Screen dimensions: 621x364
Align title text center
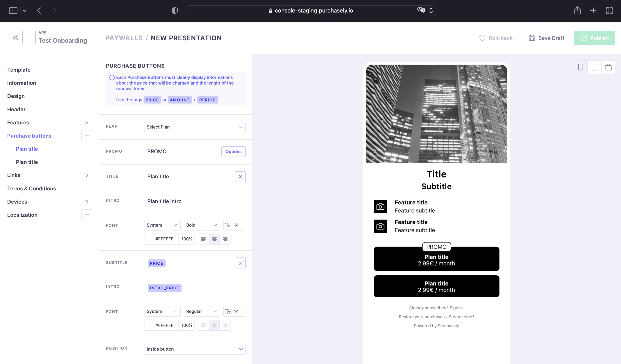pos(214,239)
